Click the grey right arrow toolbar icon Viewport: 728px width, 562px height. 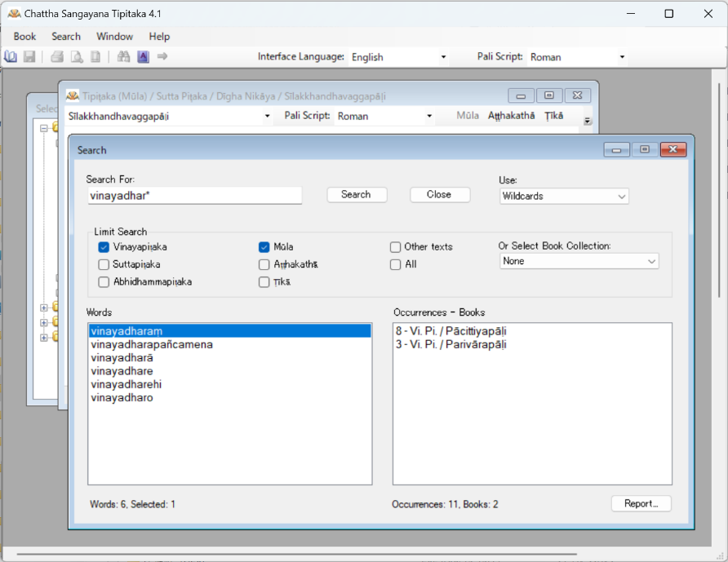point(162,56)
